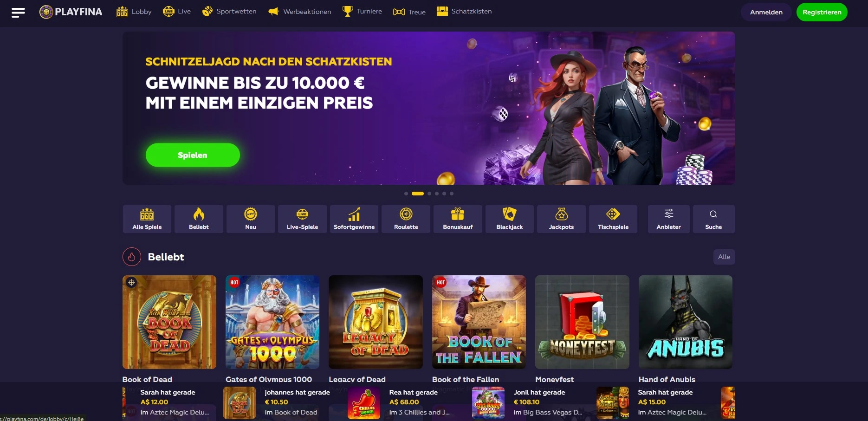Click the Anmelden button

766,12
